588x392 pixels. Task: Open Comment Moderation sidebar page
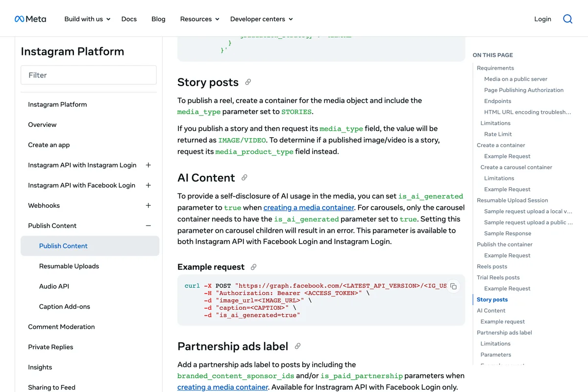click(61, 326)
